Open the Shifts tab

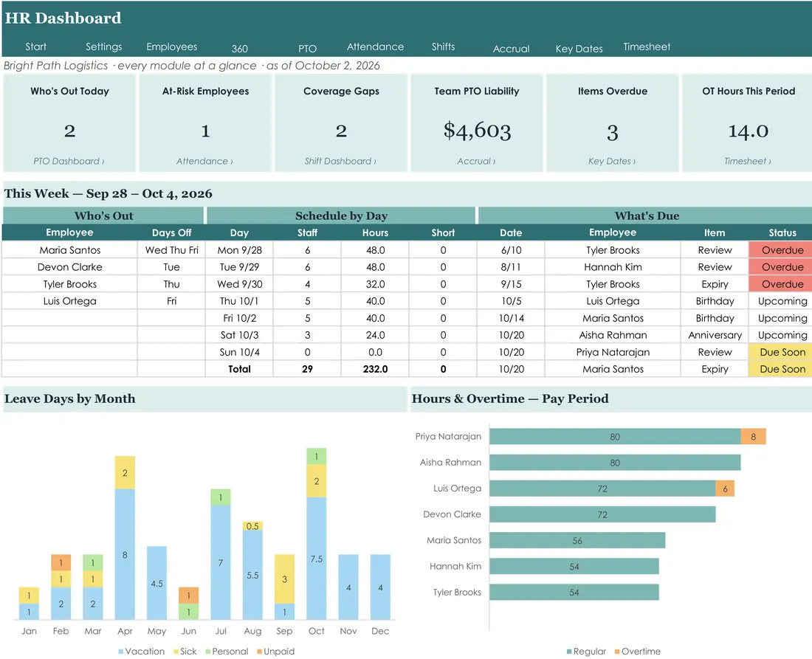[x=443, y=46]
